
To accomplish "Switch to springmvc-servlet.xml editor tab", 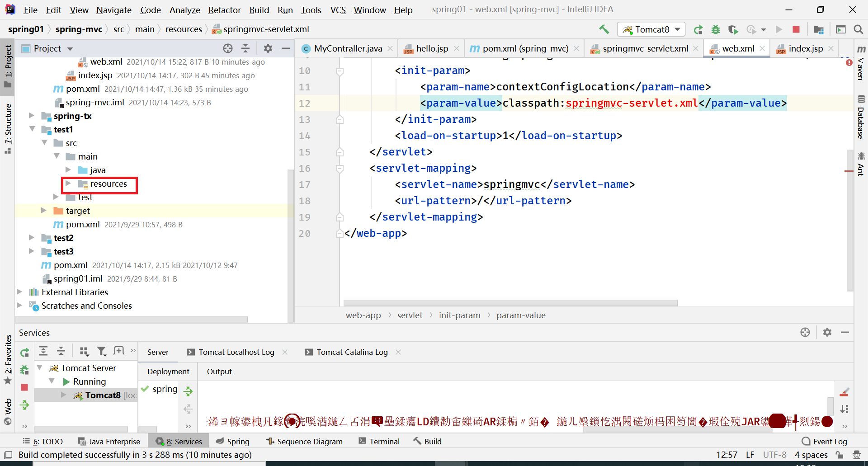I will coord(646,48).
